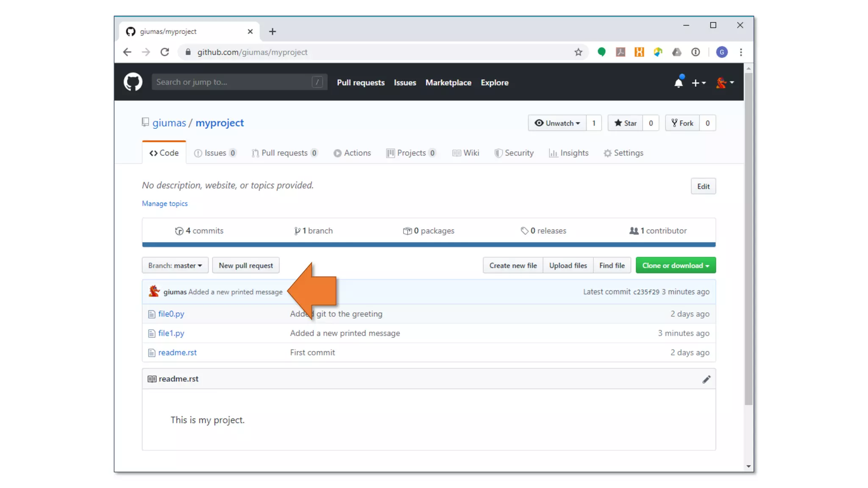This screenshot has width=868, height=488.
Task: Bookmark page with the star icon
Action: [x=578, y=52]
